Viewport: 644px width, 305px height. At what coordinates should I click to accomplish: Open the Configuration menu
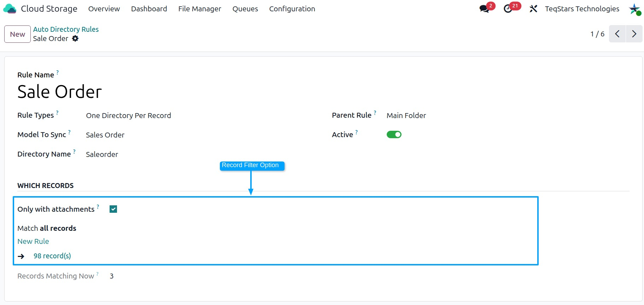(x=292, y=9)
